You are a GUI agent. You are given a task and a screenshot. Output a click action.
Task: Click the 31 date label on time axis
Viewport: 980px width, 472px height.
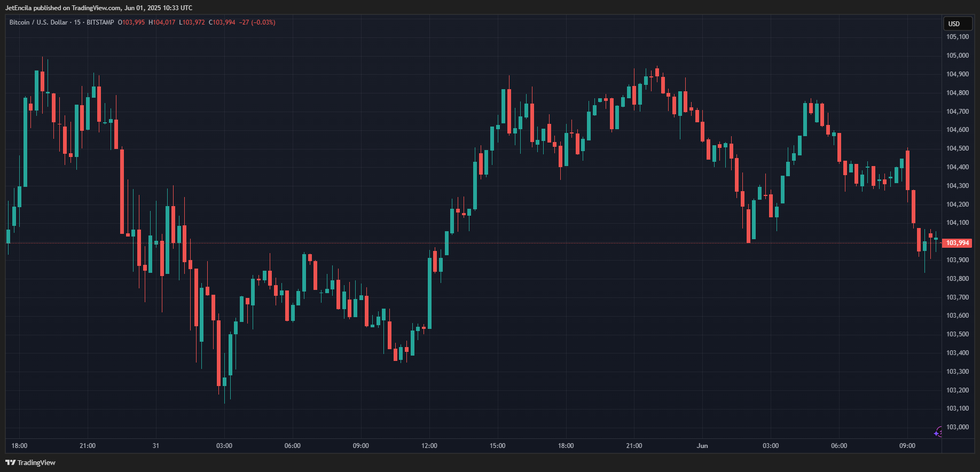pyautogui.click(x=155, y=446)
